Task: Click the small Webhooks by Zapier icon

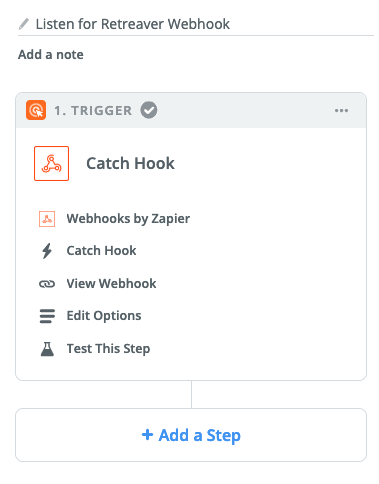Action: (x=47, y=219)
